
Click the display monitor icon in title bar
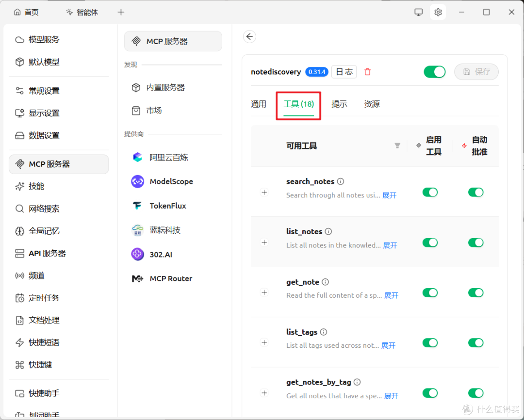[418, 12]
